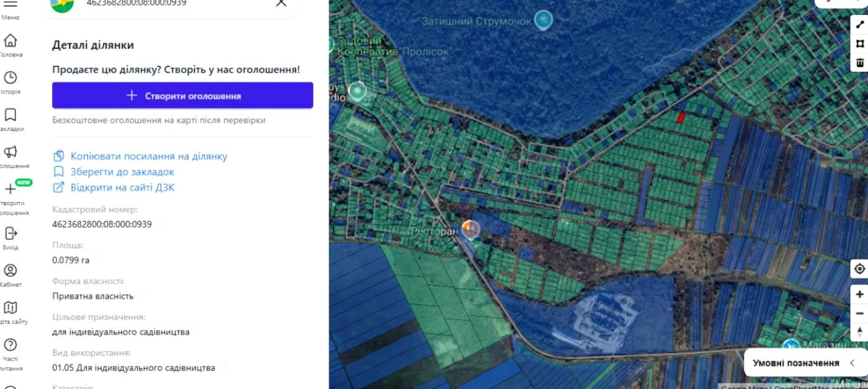This screenshot has height=389, width=868.
Task: Open Часті питання question icon
Action: click(x=11, y=344)
